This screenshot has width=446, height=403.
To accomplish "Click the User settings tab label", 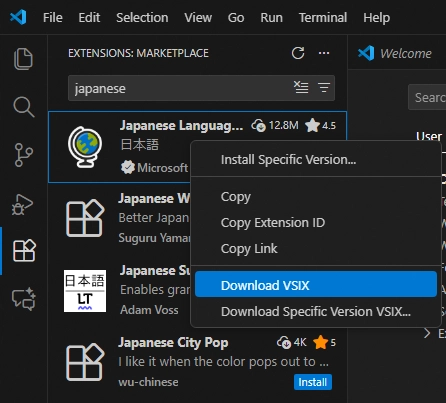I will click(429, 136).
